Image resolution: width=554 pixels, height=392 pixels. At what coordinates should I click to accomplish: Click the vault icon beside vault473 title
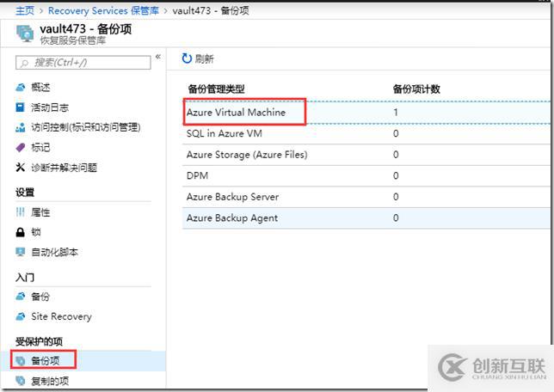point(25,34)
